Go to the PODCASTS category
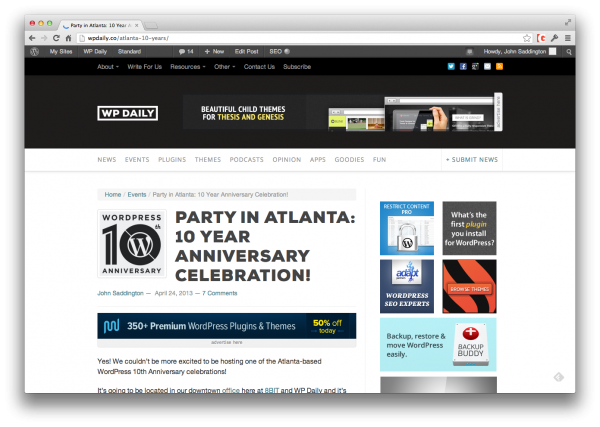600x427 pixels. pyautogui.click(x=246, y=160)
